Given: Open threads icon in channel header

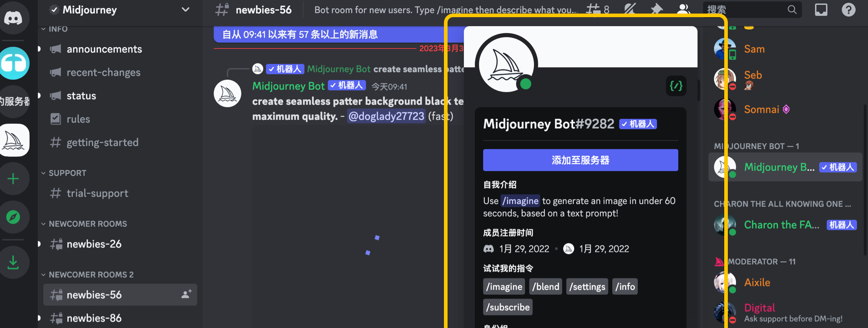Looking at the screenshot, I should coord(597,9).
